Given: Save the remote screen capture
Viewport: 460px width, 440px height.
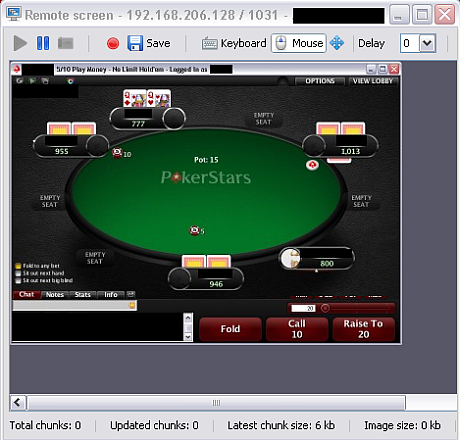Looking at the screenshot, I should point(149,43).
